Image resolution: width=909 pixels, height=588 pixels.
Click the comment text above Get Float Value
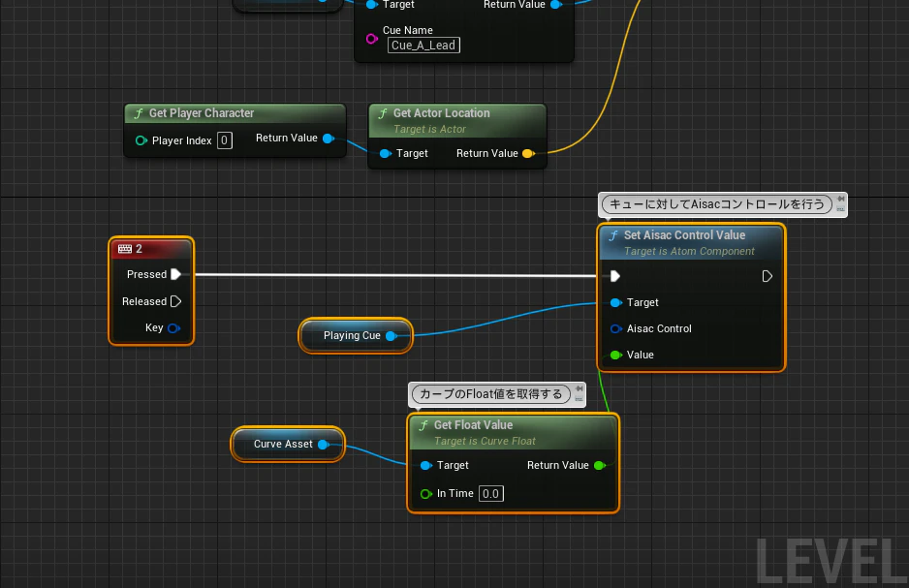pos(491,394)
